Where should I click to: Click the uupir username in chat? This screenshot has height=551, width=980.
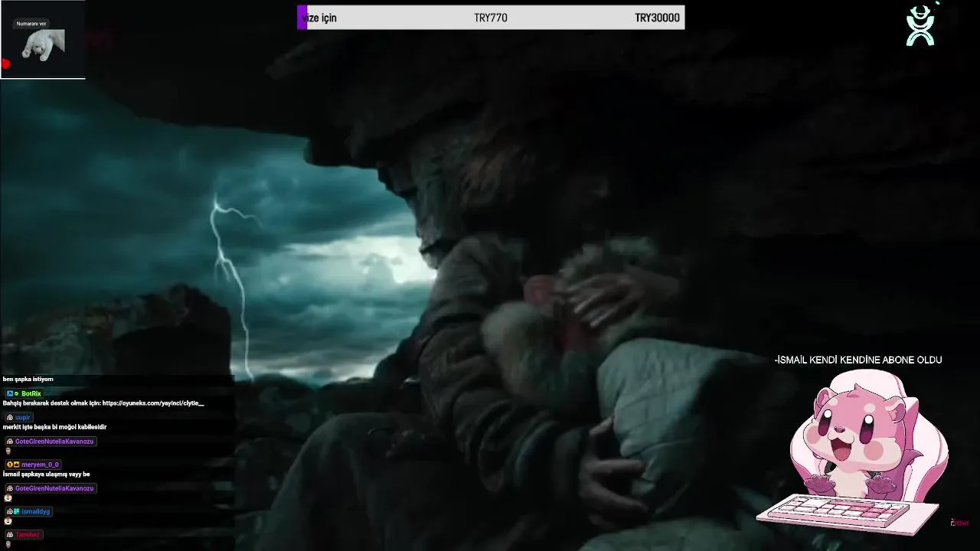pyautogui.click(x=23, y=417)
